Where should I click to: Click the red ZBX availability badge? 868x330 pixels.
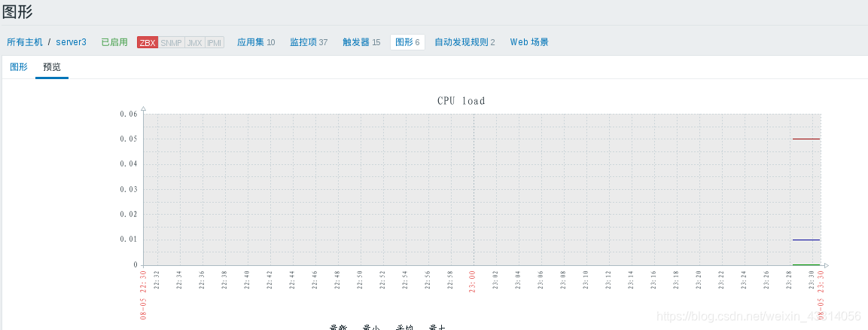coord(148,43)
